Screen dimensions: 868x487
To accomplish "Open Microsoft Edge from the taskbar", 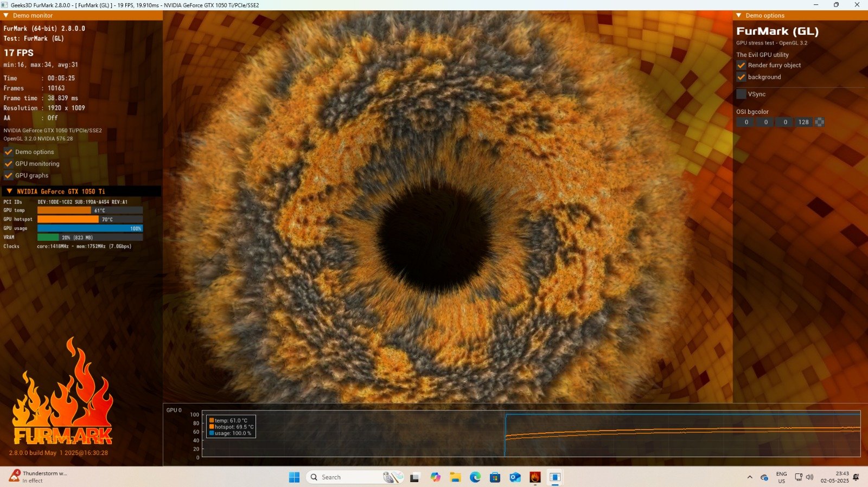I will point(475,477).
